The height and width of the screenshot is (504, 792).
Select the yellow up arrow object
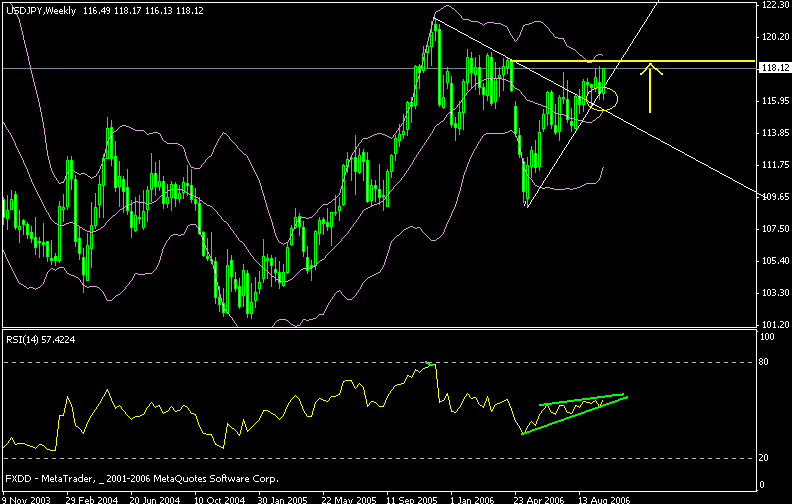[651, 87]
